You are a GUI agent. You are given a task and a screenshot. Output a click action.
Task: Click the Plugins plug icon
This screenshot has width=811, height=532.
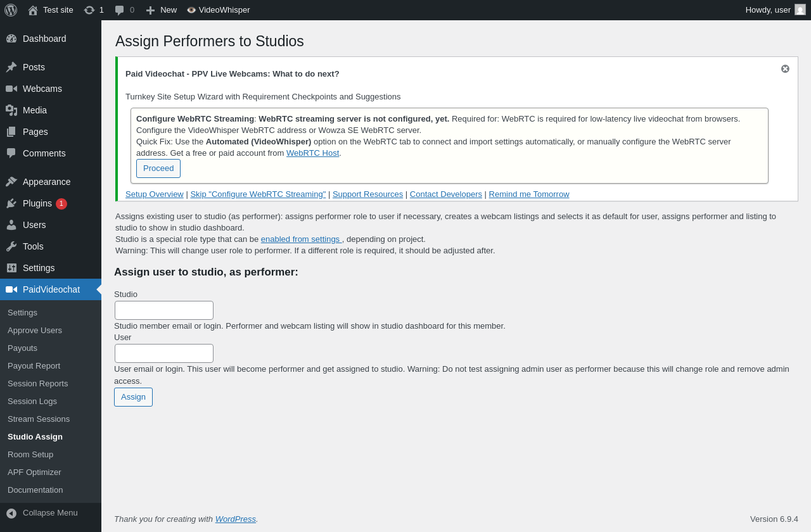(x=11, y=203)
